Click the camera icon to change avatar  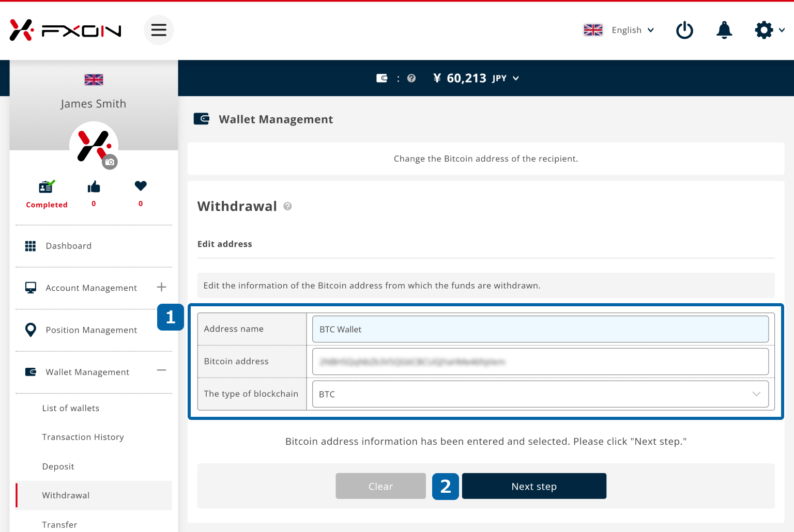click(110, 162)
